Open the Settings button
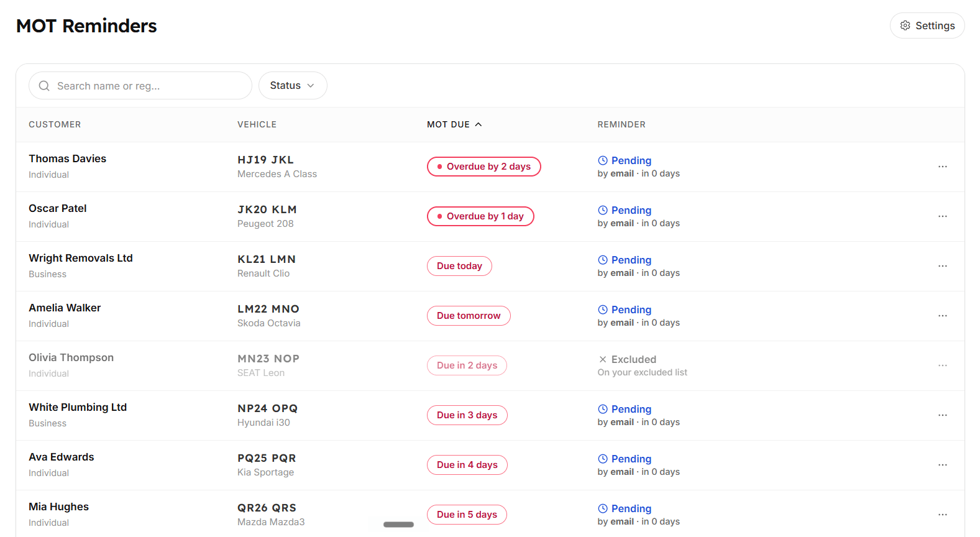Screen dimensions: 980x537 pos(927,25)
